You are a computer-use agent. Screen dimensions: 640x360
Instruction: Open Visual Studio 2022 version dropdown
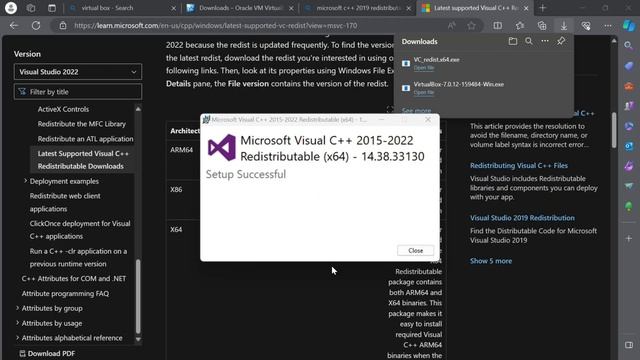click(x=78, y=72)
